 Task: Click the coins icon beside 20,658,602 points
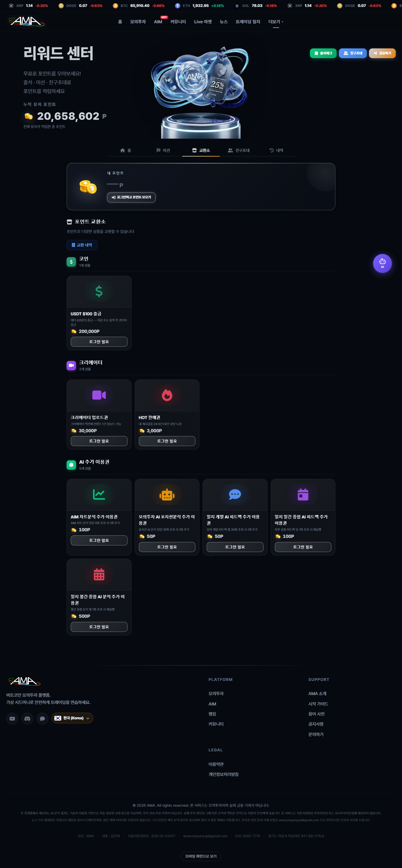[x=29, y=116]
